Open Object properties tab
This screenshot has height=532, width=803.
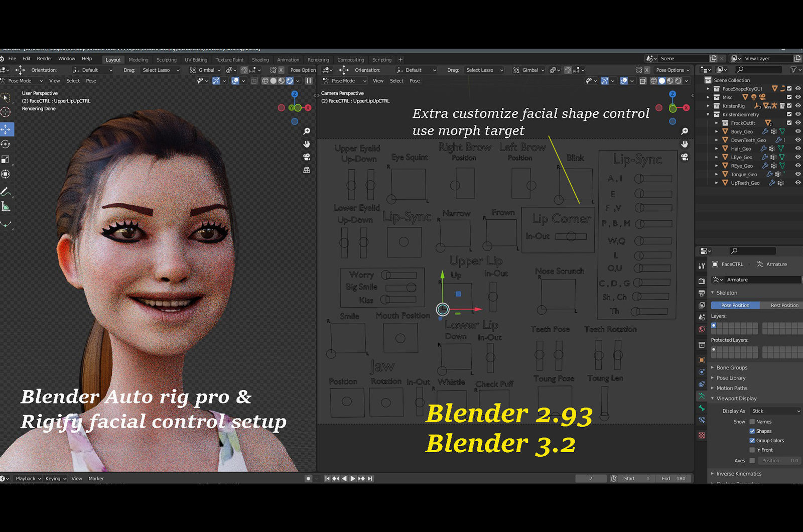pos(702,360)
